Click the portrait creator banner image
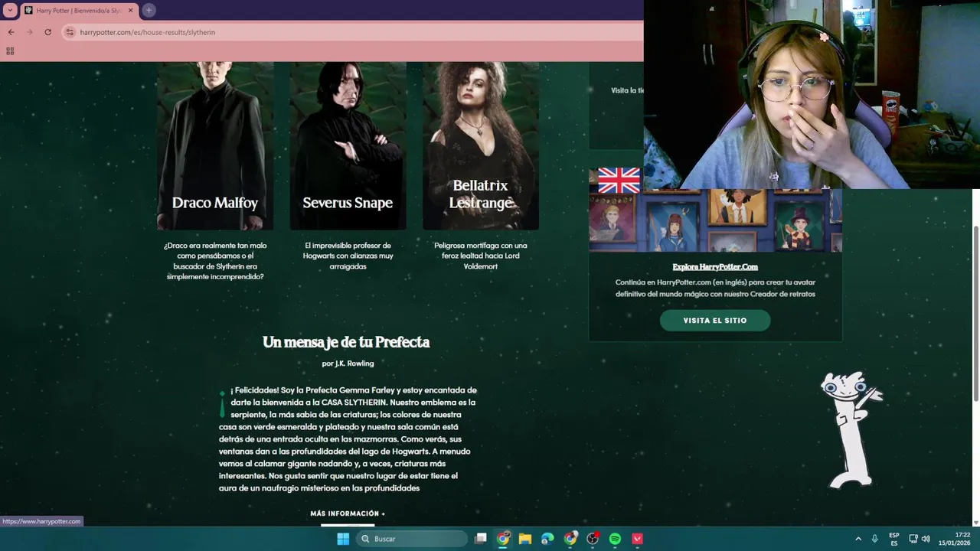Viewport: 980px width, 551px height. (715, 220)
